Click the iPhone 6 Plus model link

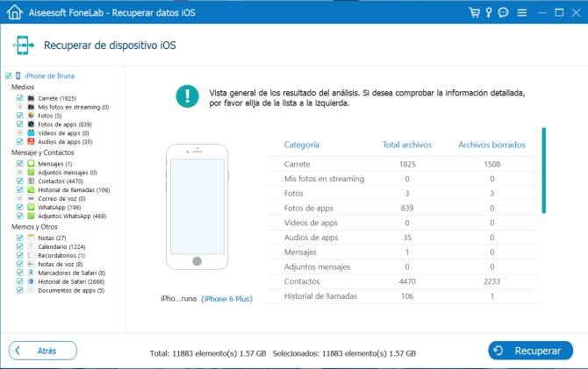[x=227, y=299]
